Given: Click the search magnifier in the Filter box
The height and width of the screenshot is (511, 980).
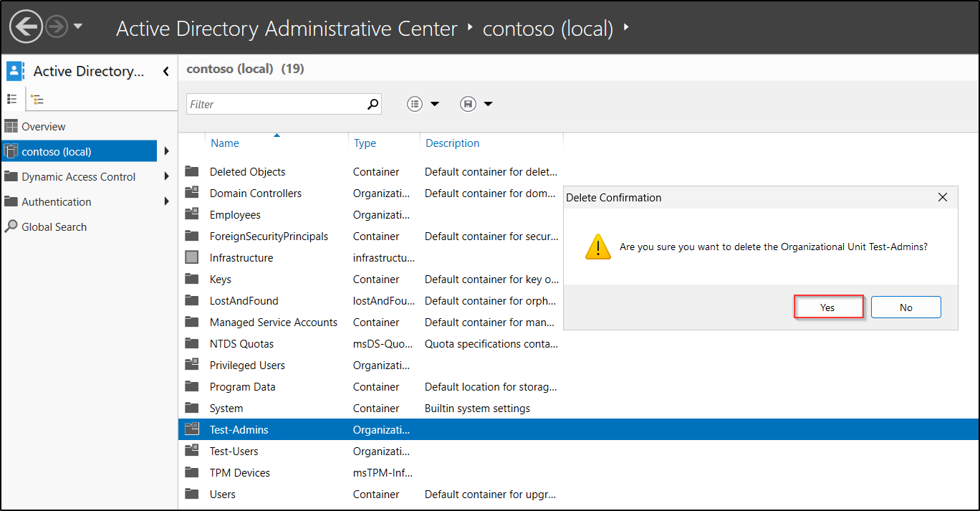Looking at the screenshot, I should click(373, 103).
